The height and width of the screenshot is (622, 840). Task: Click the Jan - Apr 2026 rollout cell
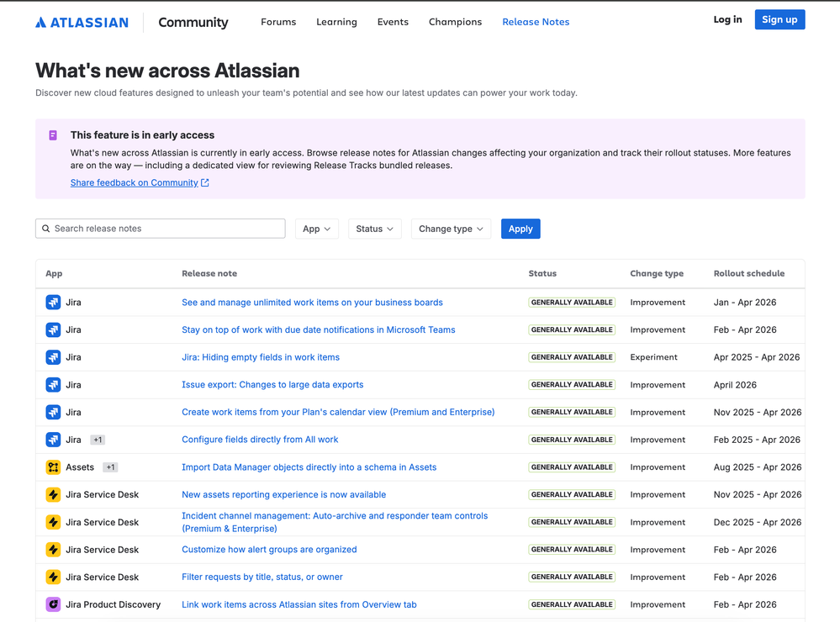point(745,302)
